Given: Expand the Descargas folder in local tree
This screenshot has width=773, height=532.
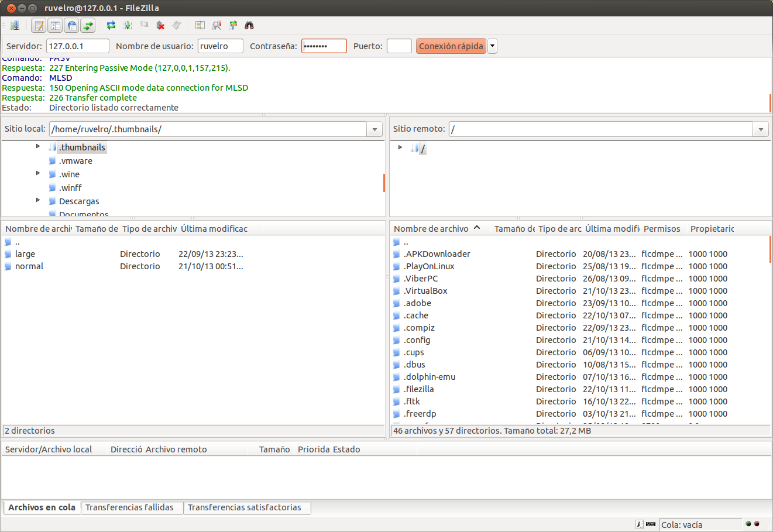Looking at the screenshot, I should tap(37, 200).
